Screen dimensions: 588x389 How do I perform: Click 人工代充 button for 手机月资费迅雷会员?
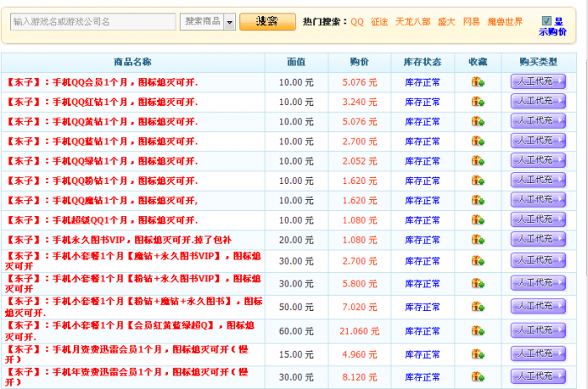(x=538, y=354)
